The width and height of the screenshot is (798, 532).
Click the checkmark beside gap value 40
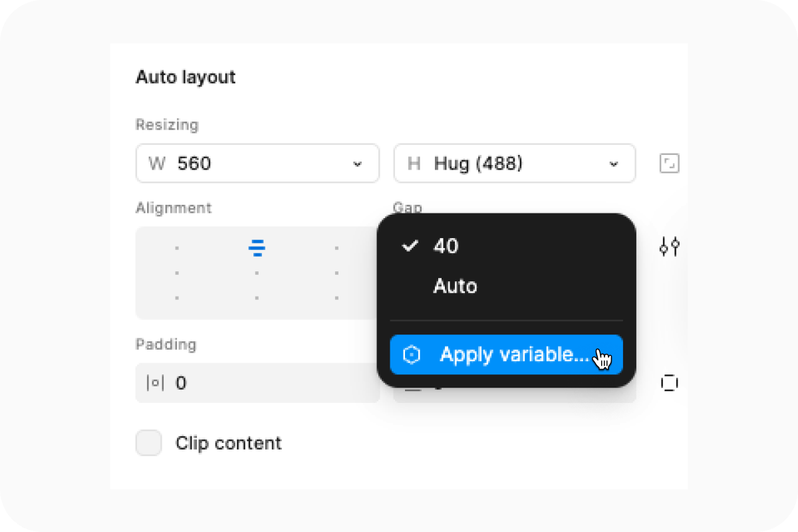410,246
